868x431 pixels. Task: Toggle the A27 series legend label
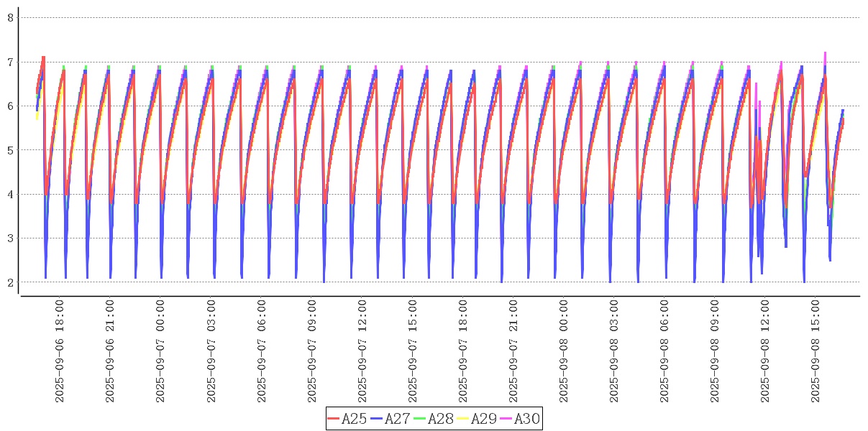(x=398, y=419)
